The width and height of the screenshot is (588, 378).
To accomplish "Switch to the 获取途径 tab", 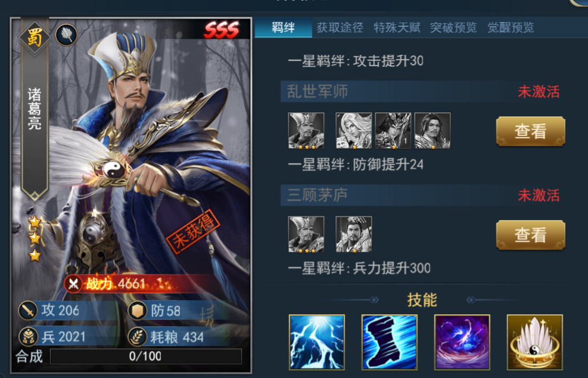I will [x=340, y=27].
